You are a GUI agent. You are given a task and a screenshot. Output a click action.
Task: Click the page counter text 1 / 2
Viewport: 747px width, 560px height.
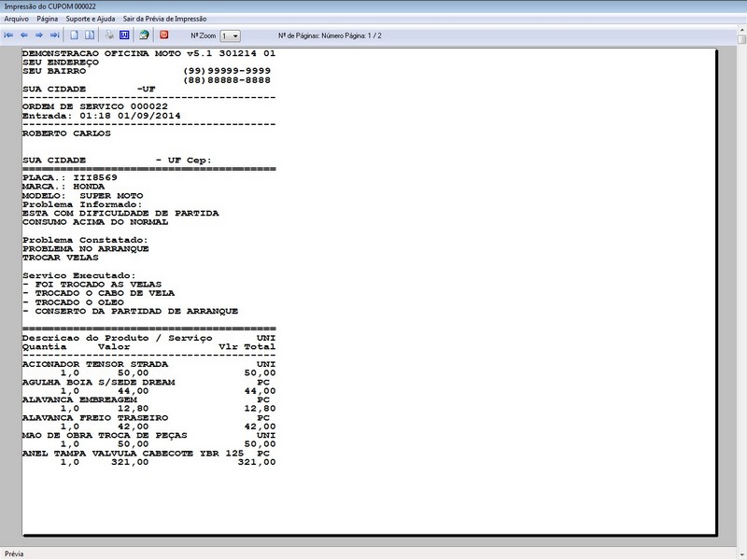pyautogui.click(x=374, y=35)
